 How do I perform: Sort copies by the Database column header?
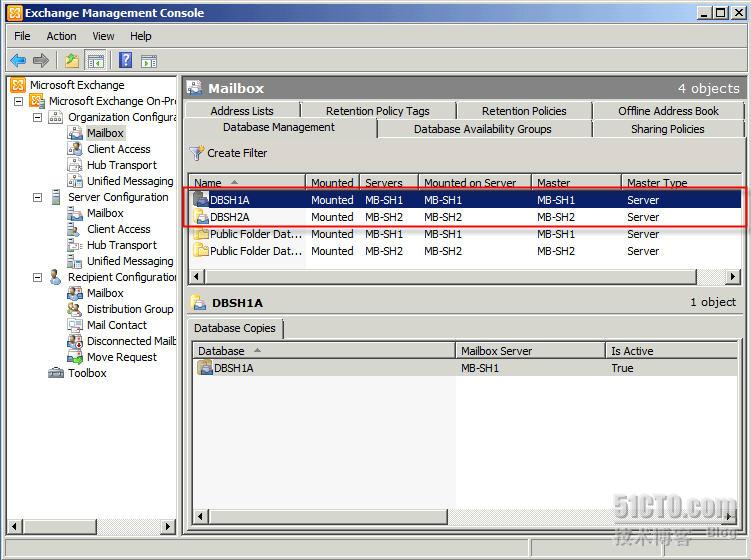click(x=323, y=351)
